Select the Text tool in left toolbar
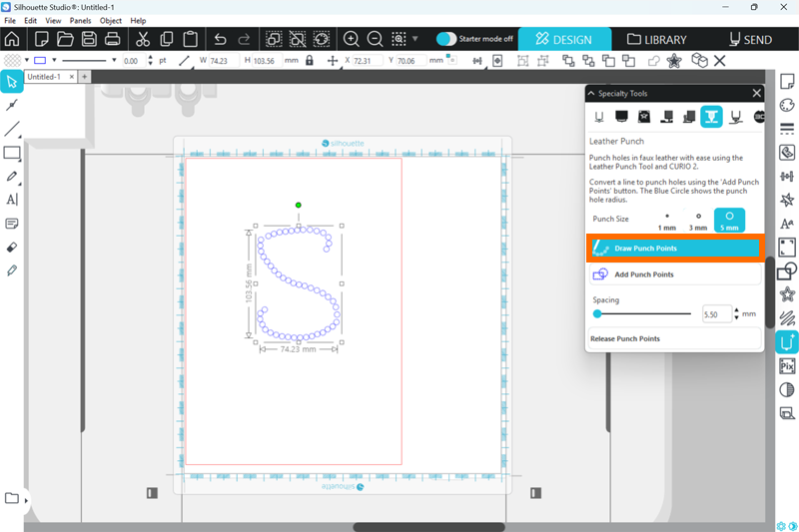Image resolution: width=799 pixels, height=532 pixels. (12, 200)
